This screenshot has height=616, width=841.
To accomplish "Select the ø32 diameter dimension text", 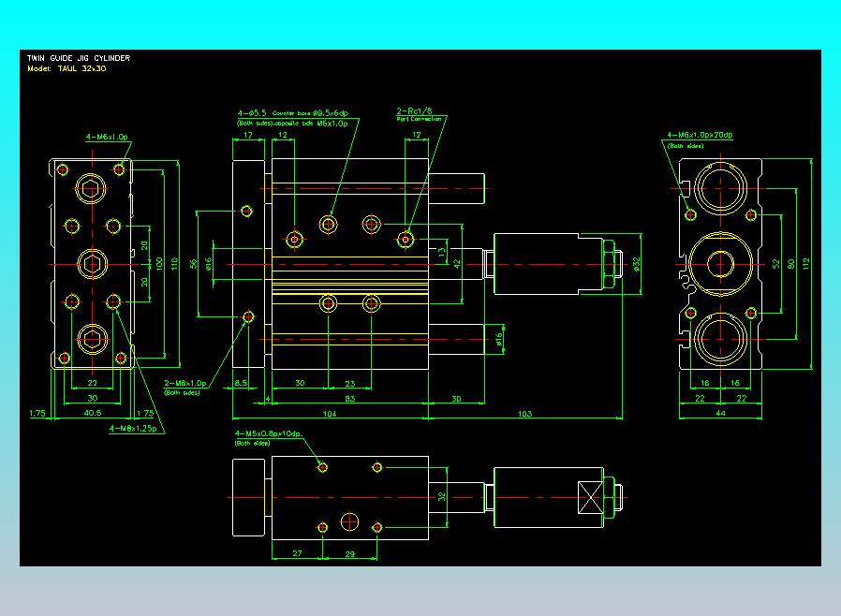I will click(636, 264).
